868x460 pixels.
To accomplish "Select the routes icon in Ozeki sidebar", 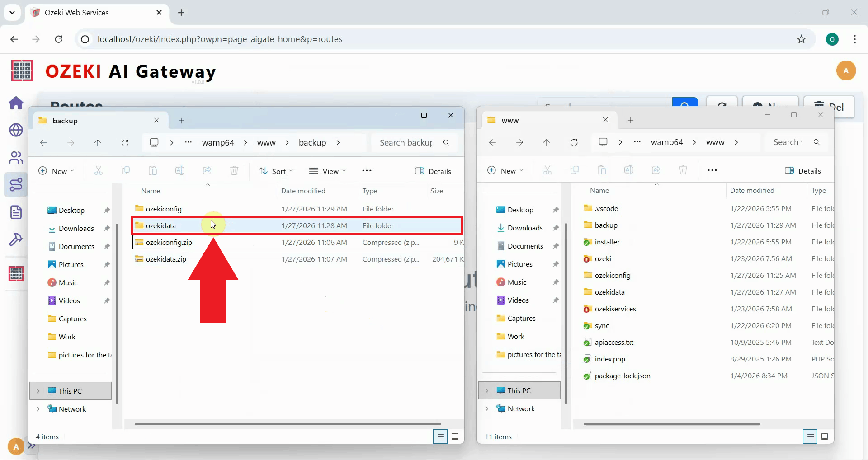I will click(x=16, y=184).
